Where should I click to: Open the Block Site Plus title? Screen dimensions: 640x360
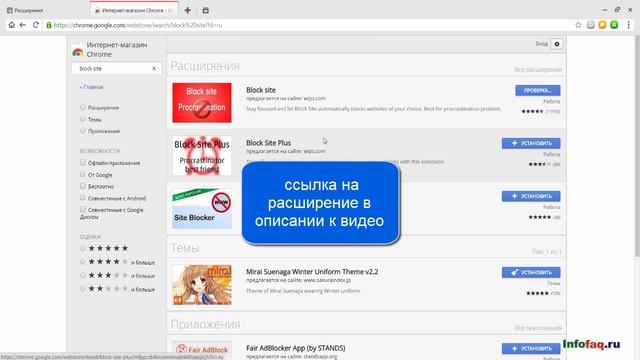pyautogui.click(x=269, y=143)
